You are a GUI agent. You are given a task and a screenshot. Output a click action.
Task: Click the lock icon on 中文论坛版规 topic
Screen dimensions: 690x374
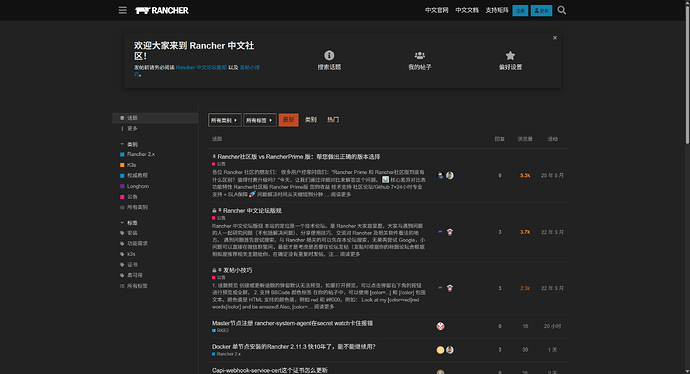tap(214, 211)
